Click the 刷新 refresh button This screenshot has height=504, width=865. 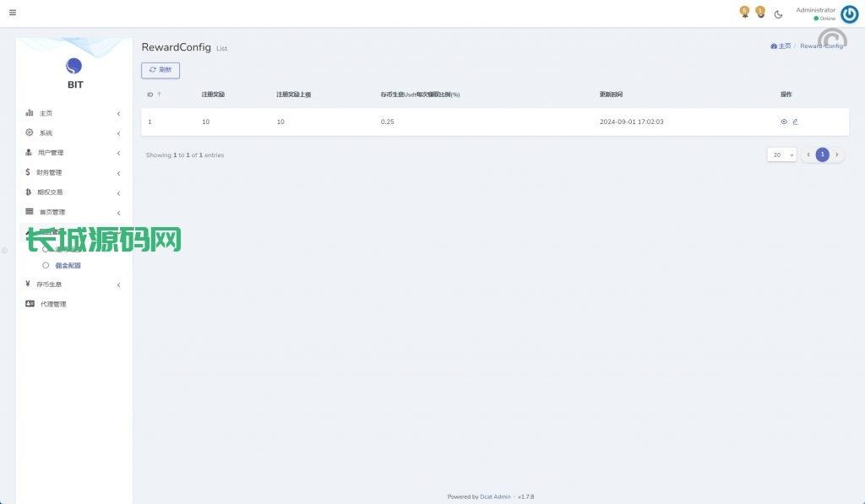(x=160, y=70)
